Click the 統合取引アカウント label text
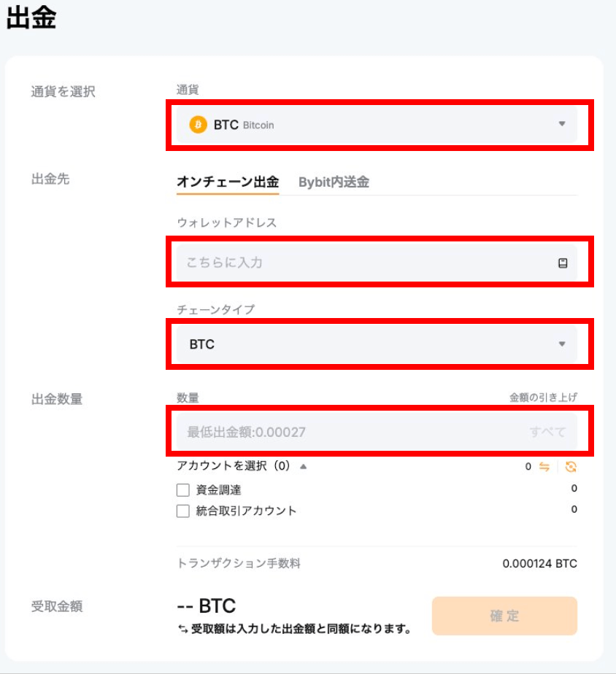The image size is (616, 674). point(247,511)
